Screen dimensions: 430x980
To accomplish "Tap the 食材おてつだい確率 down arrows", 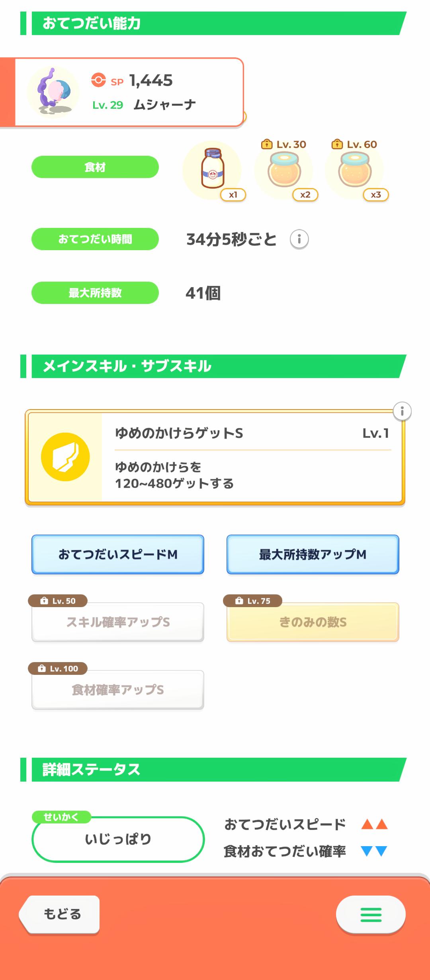I will [x=374, y=851].
